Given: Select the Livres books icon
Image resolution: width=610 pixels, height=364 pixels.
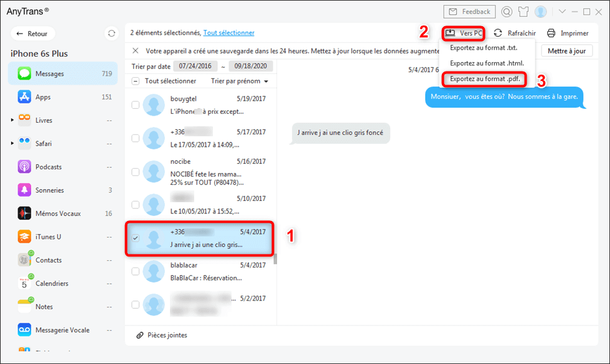Looking at the screenshot, I should [24, 120].
